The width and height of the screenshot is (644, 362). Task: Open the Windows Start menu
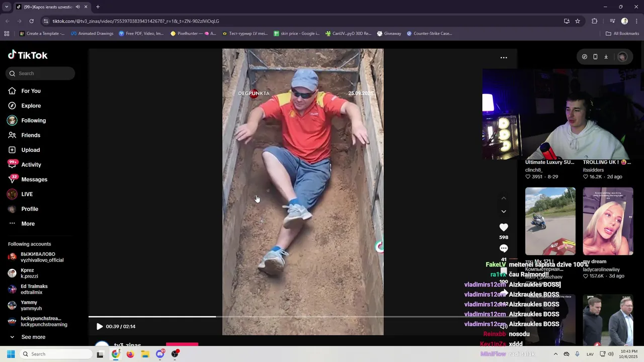(x=11, y=354)
